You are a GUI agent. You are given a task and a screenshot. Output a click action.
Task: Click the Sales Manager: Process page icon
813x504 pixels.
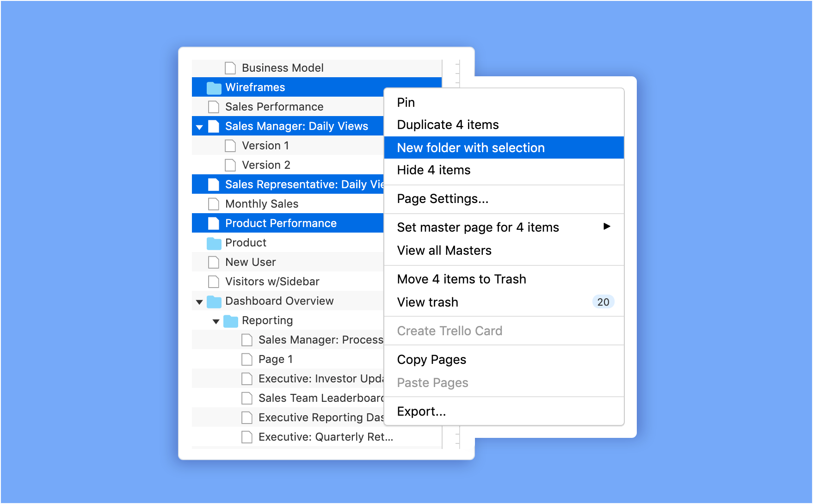click(247, 340)
